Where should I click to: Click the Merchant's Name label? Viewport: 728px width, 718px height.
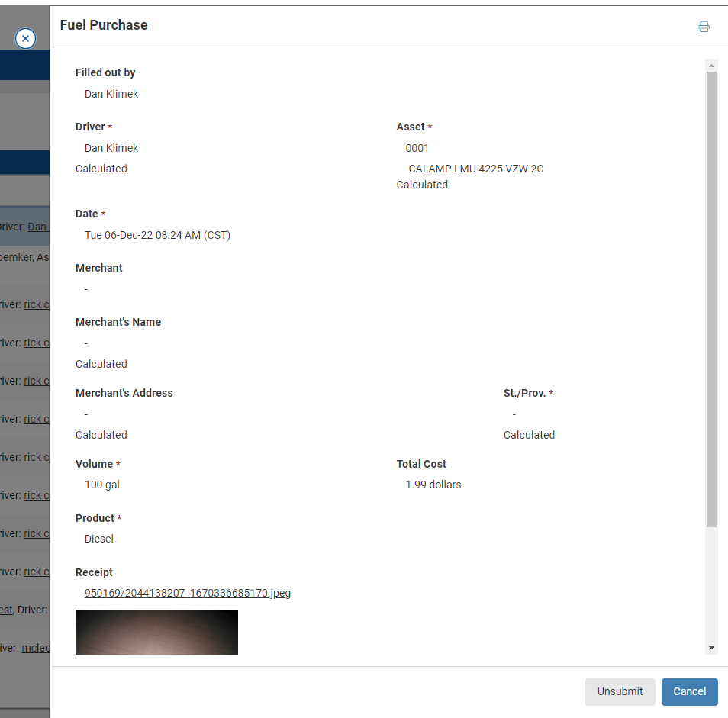118,322
